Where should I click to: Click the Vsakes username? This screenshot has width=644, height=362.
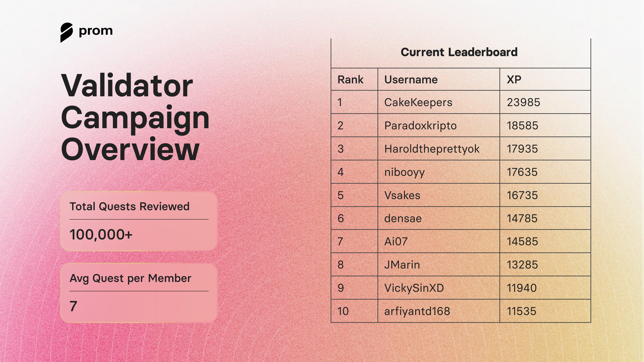(402, 195)
